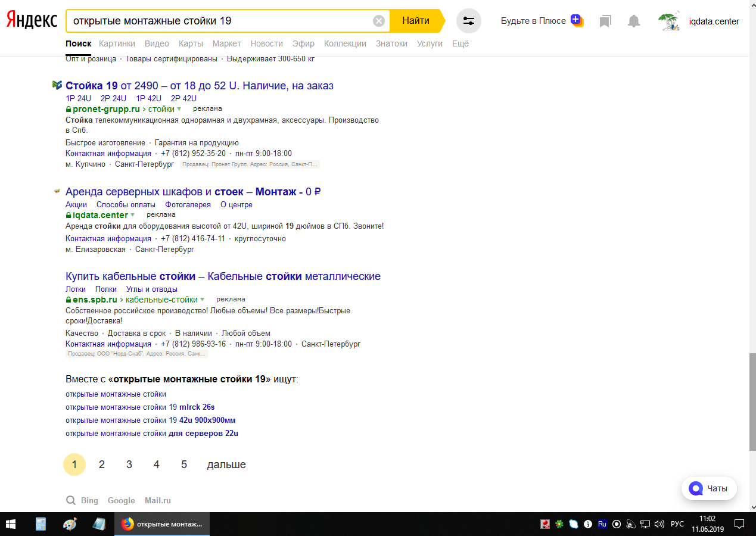The width and height of the screenshot is (756, 536).
Task: Click дальше next page link
Action: coord(226,465)
